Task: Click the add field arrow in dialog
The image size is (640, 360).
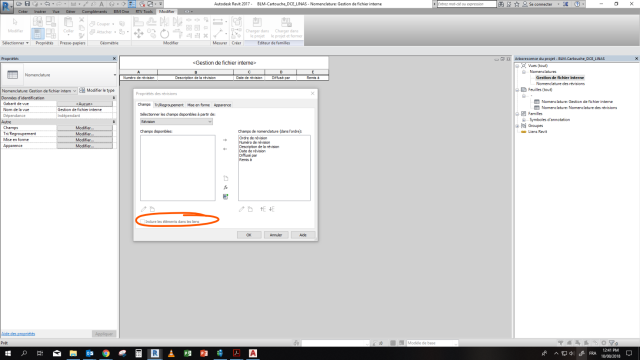Action: [225, 140]
